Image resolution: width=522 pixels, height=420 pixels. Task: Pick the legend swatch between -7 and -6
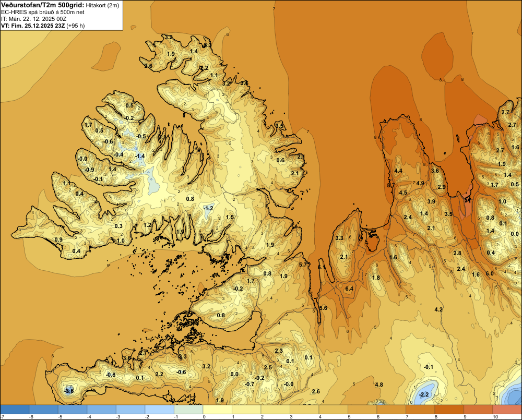click(15, 410)
